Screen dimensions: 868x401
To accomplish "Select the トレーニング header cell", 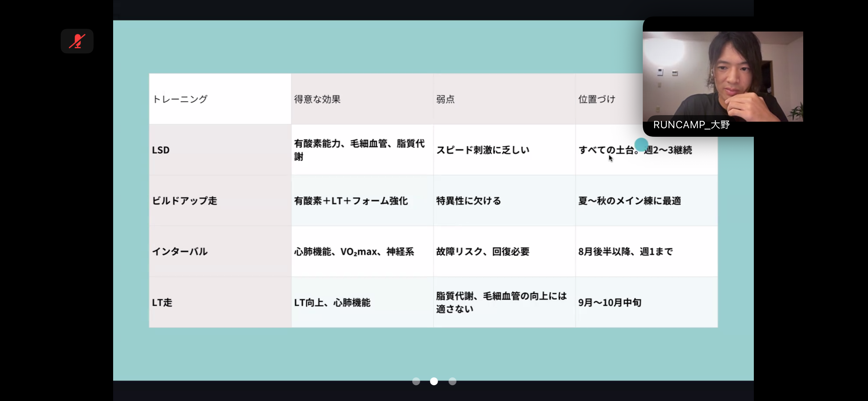I will tap(180, 99).
